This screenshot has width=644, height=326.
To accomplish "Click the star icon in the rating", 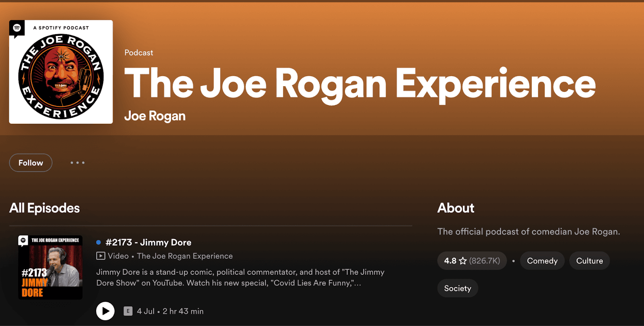I will pyautogui.click(x=463, y=261).
